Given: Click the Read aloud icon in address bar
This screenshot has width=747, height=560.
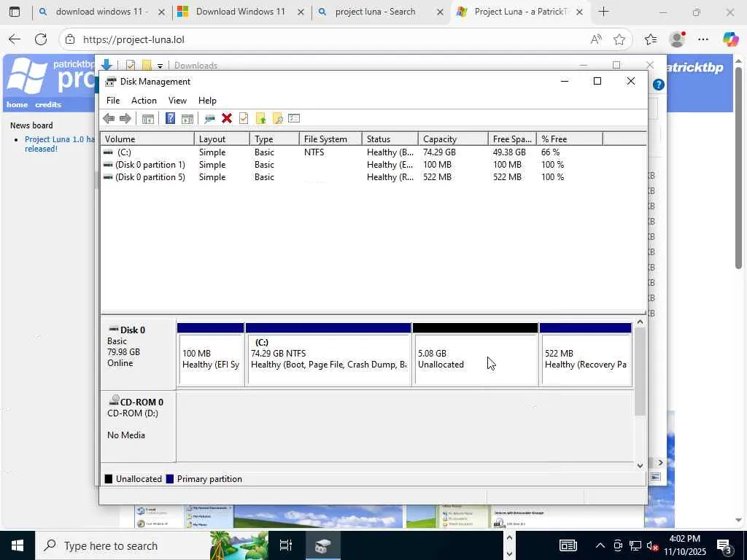Looking at the screenshot, I should point(595,39).
